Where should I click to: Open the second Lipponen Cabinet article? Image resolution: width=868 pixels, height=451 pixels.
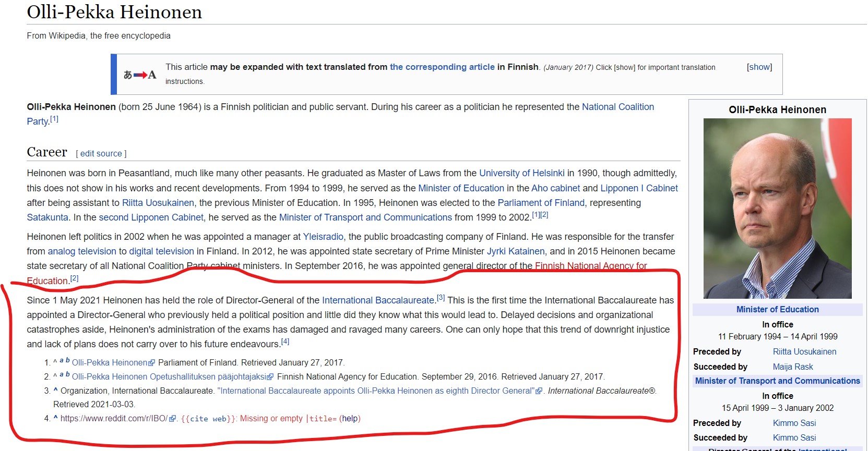[x=151, y=217]
